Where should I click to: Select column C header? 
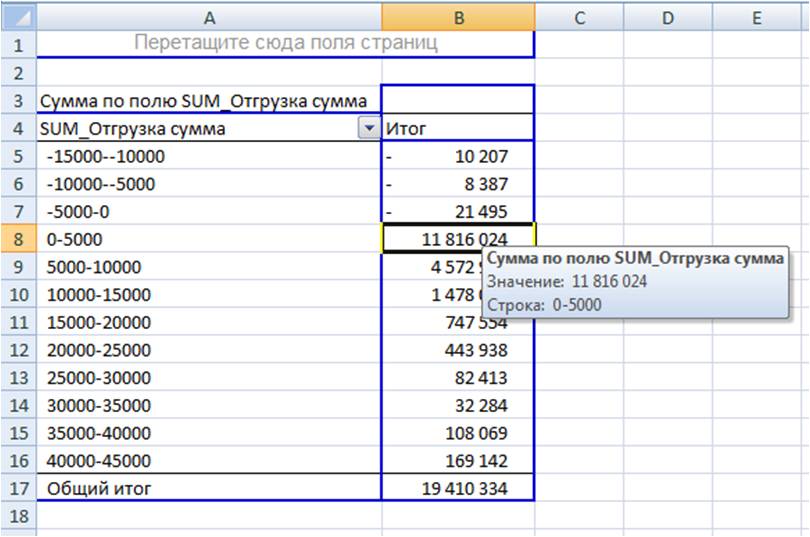click(x=579, y=18)
